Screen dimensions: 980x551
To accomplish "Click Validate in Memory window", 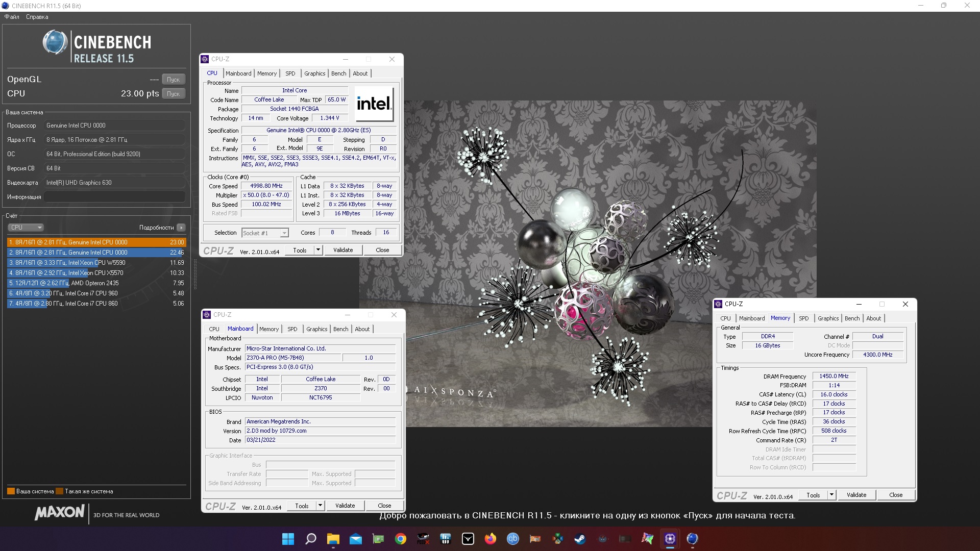I will pos(856,495).
